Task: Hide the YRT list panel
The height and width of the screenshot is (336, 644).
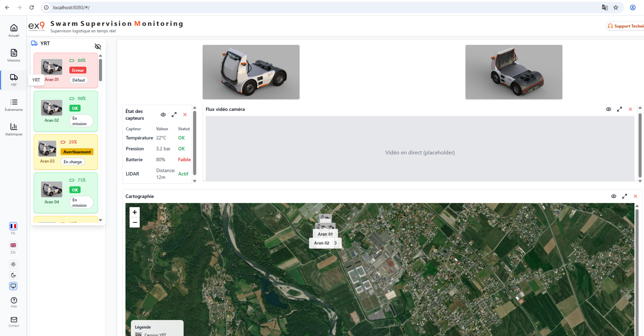Action: (x=98, y=47)
